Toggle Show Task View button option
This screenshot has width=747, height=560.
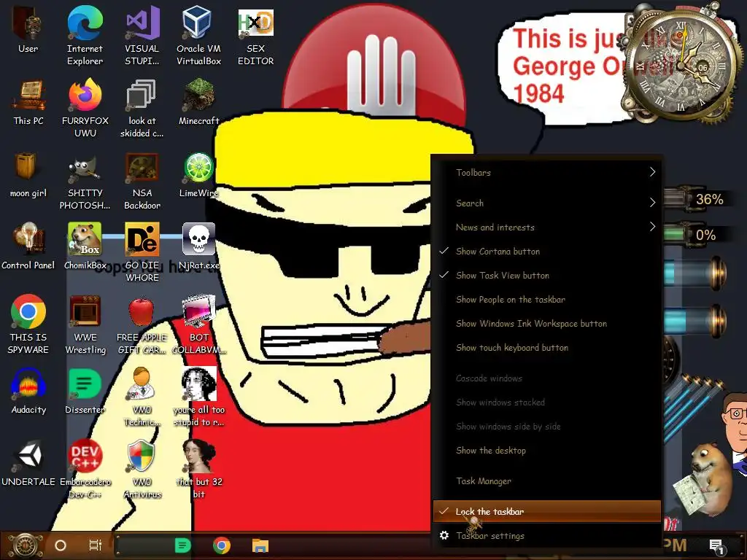[x=547, y=275]
